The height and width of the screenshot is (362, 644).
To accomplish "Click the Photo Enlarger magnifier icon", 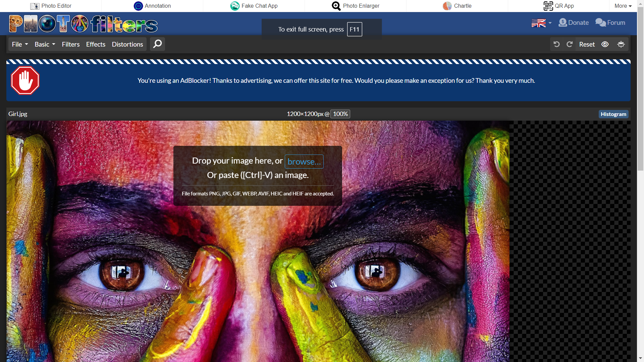I will click(336, 6).
